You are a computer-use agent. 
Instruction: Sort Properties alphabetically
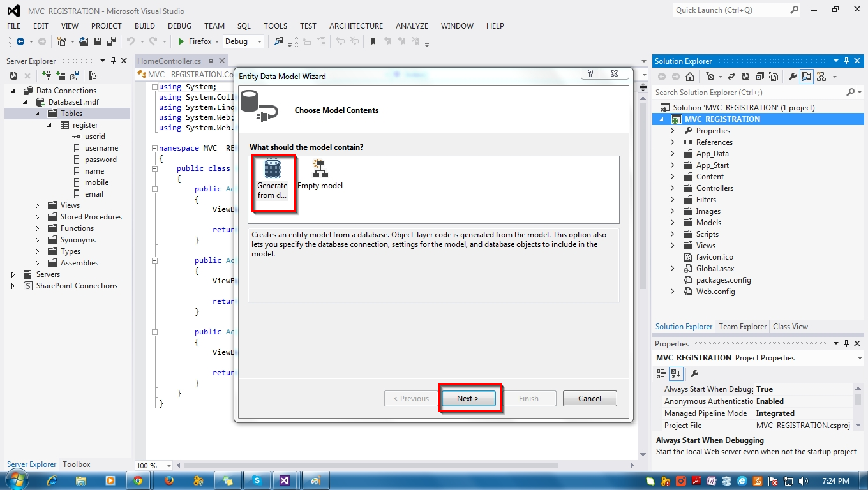point(676,374)
